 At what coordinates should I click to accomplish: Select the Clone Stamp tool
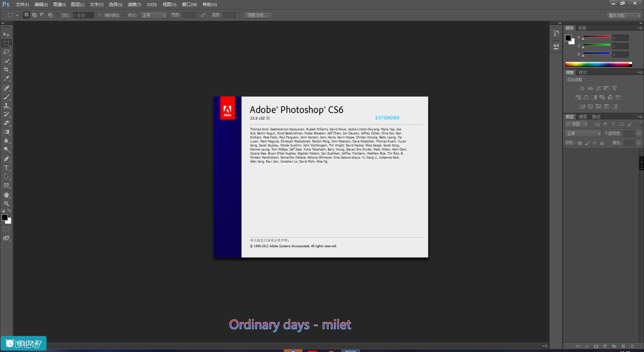6,105
